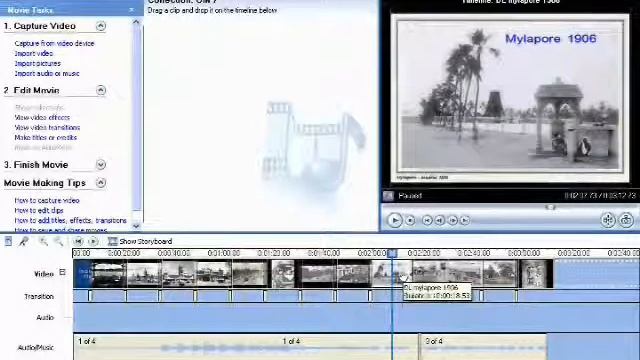Screen dimensions: 640x360
Task: Collapse the Video track expander
Action: click(x=62, y=272)
